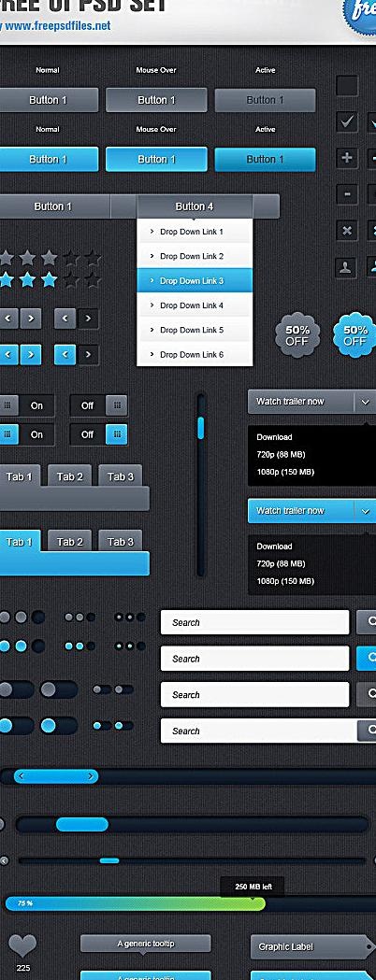376x980 pixels.
Task: Click blue Button 1 under Active label
Action: tap(266, 160)
